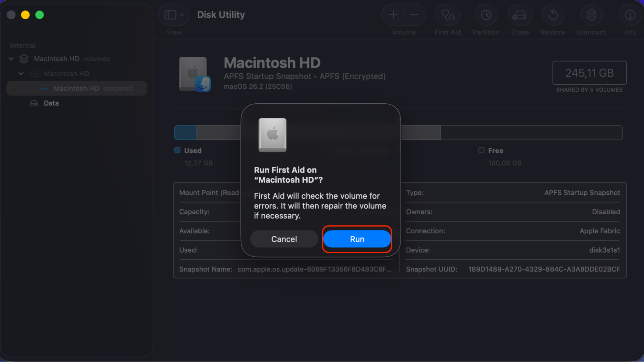Run First Aid on Macintosh HD

[357, 239]
